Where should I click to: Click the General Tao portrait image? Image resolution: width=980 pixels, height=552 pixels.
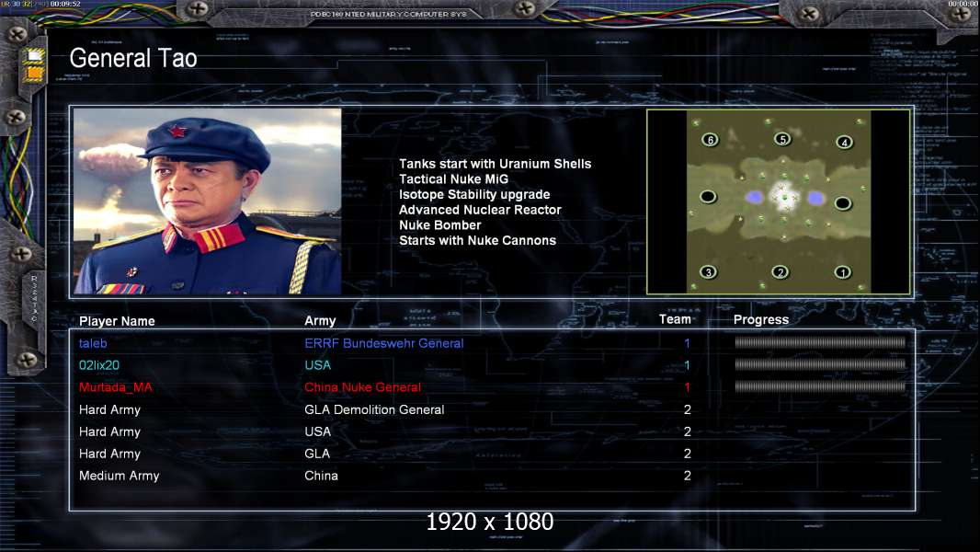208,201
